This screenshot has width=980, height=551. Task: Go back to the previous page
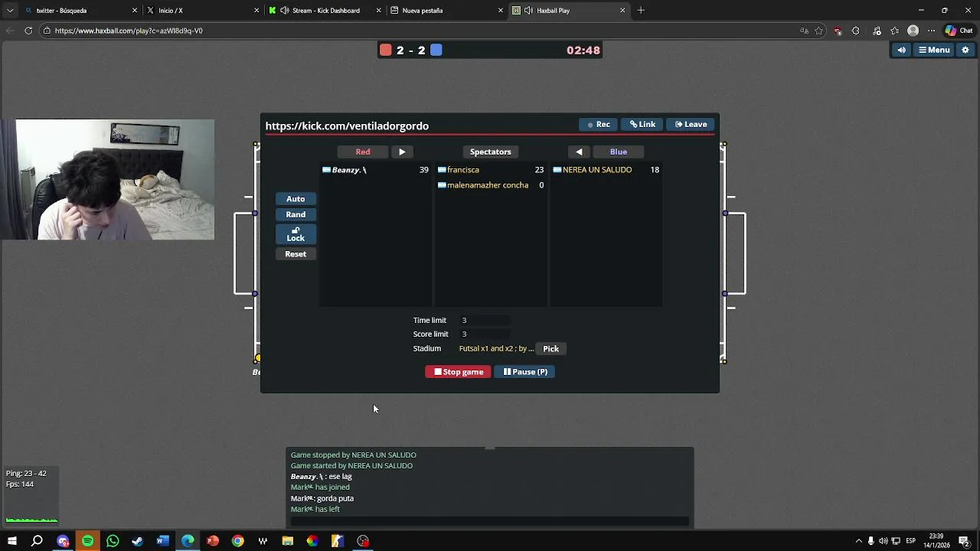[9, 31]
